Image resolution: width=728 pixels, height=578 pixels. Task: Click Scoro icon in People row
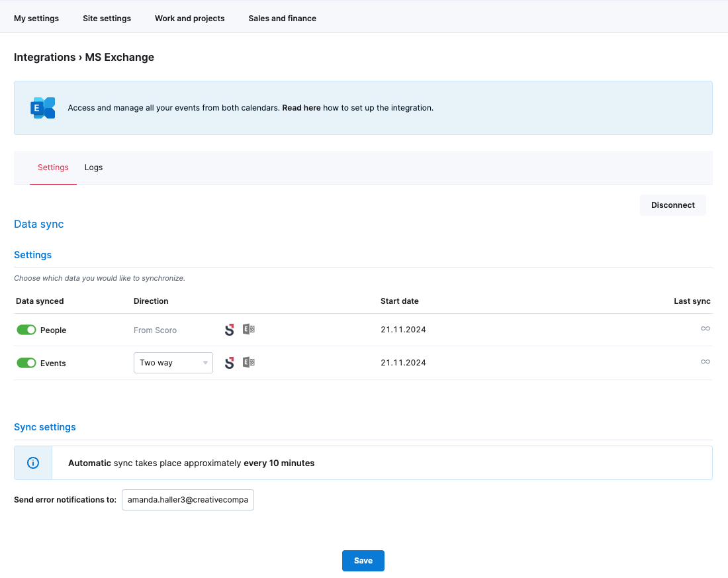click(230, 330)
